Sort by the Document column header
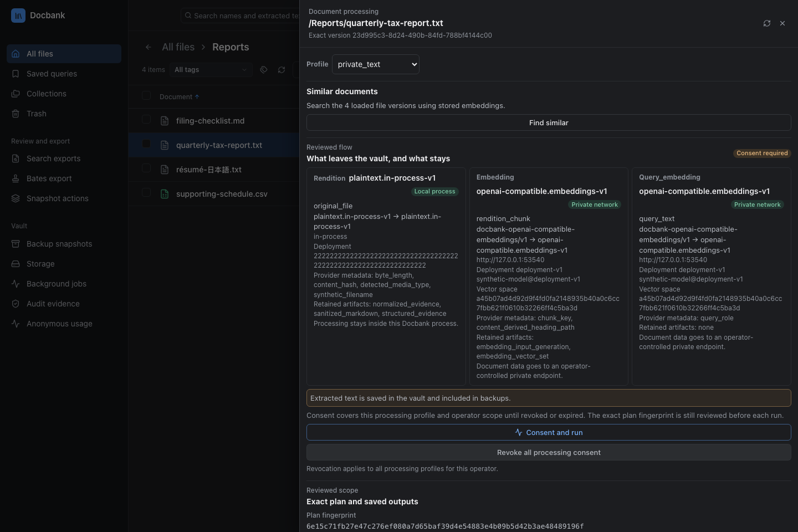 (179, 97)
